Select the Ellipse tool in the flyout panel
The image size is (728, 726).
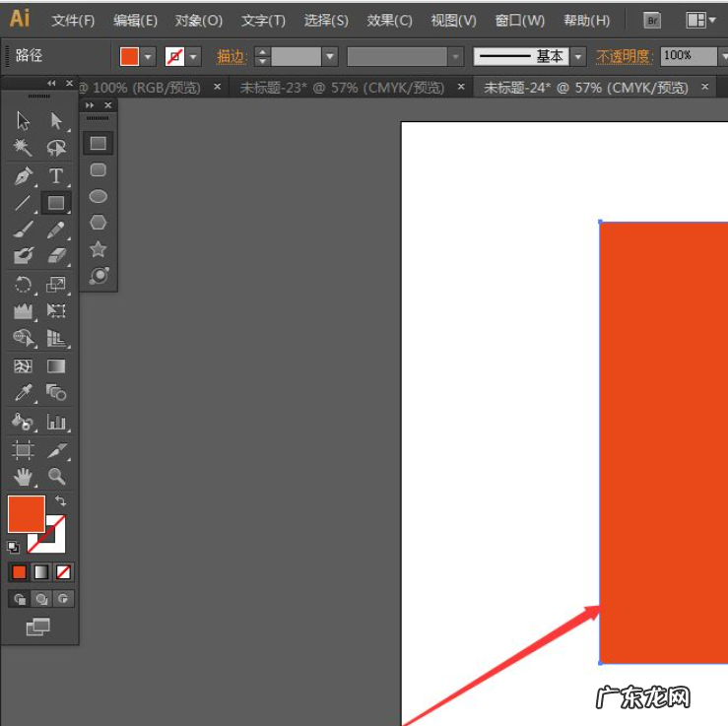[99, 196]
